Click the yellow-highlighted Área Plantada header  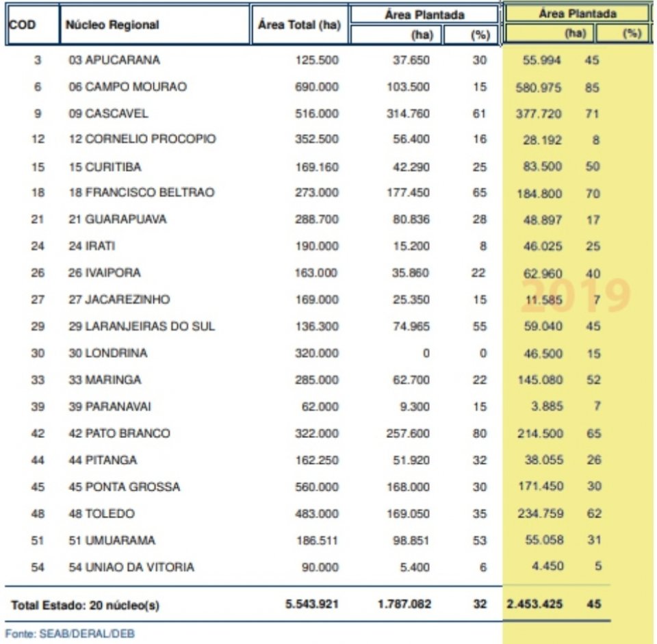tap(577, 14)
